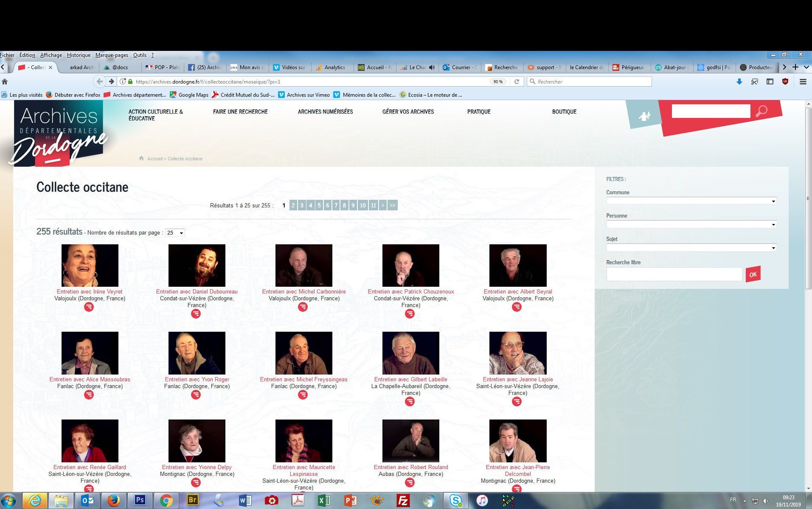
Task: Click the FileZilla taskbar icon
Action: [402, 501]
